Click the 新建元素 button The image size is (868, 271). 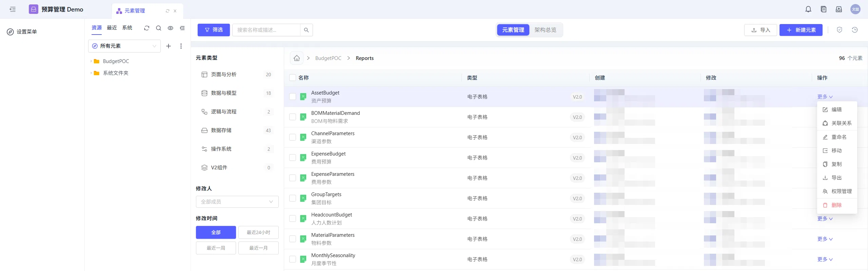click(801, 30)
